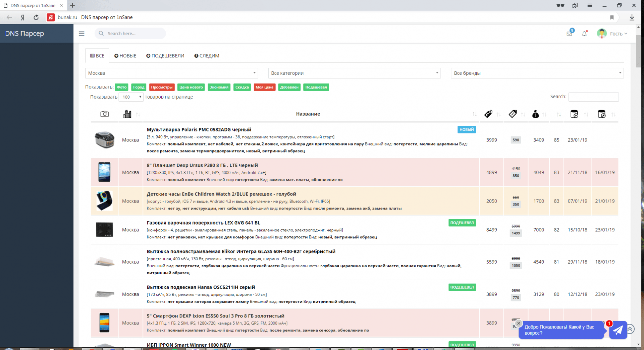Close the welcome chat popup
Viewport: 644px width, 350px height.
pos(519,323)
